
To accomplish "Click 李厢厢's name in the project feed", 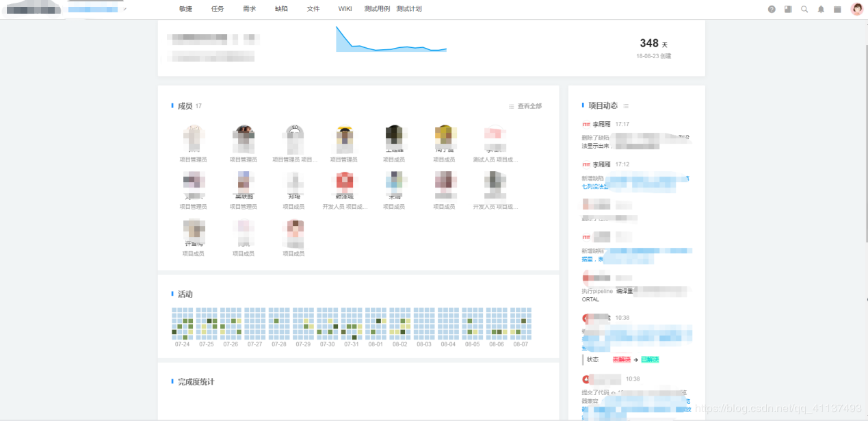I will click(603, 124).
